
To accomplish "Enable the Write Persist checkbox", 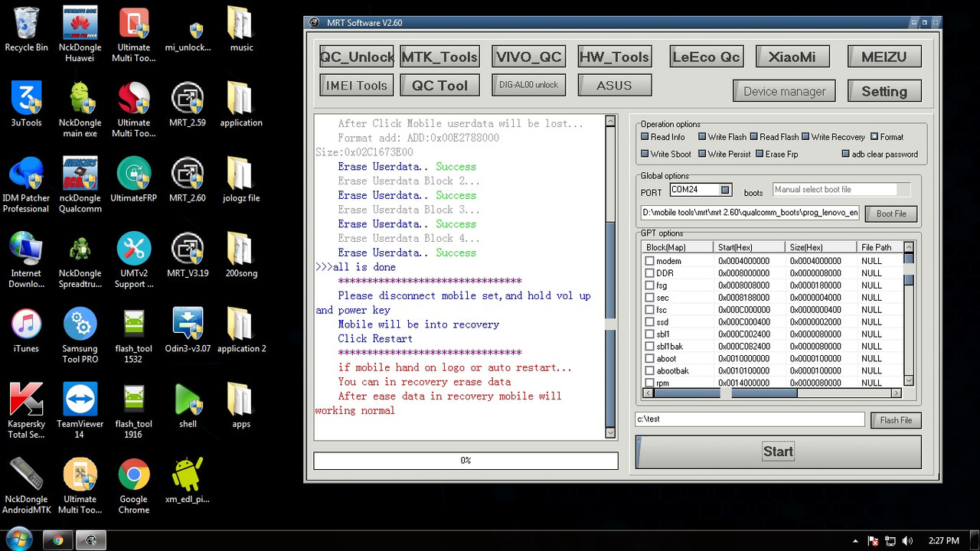I will coord(702,154).
